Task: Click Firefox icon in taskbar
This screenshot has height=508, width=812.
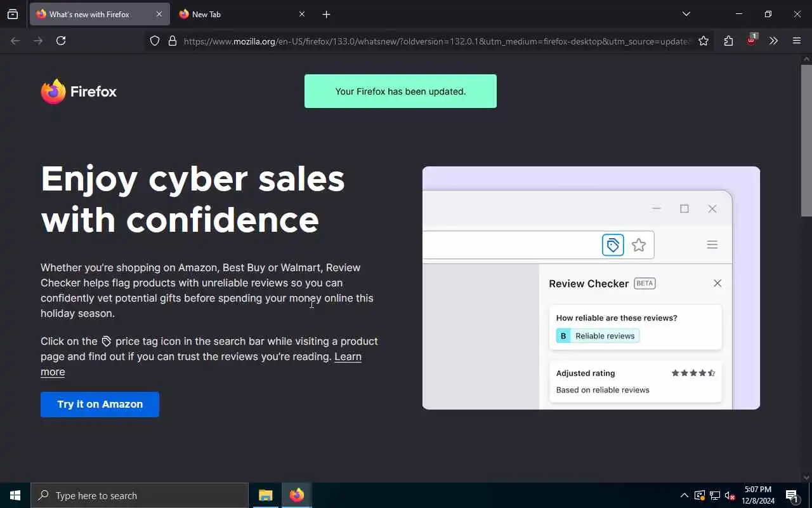Action: [297, 495]
